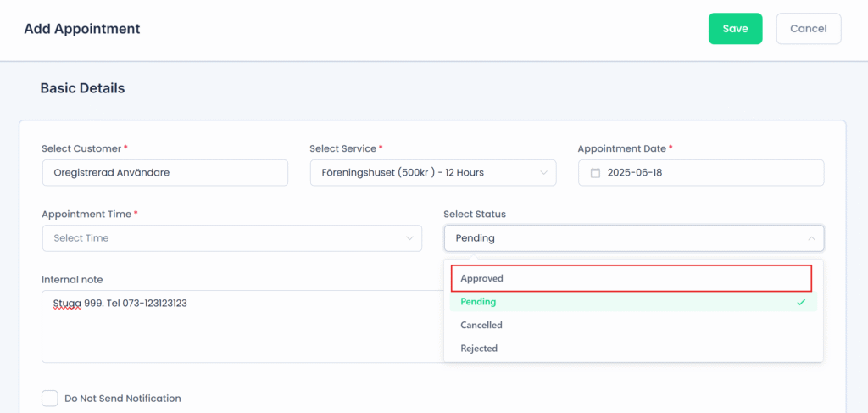Screen dimensions: 868x413
Task: Click the calendar icon in Appointment Date
Action: pos(596,173)
